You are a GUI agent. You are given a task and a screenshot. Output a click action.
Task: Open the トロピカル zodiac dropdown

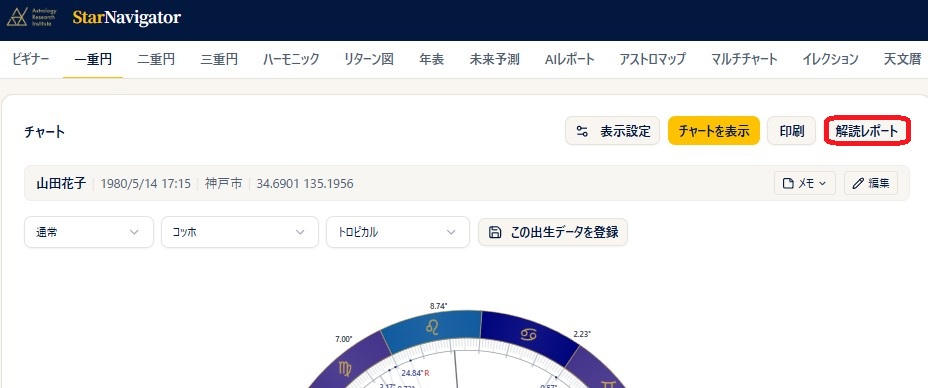tap(398, 232)
